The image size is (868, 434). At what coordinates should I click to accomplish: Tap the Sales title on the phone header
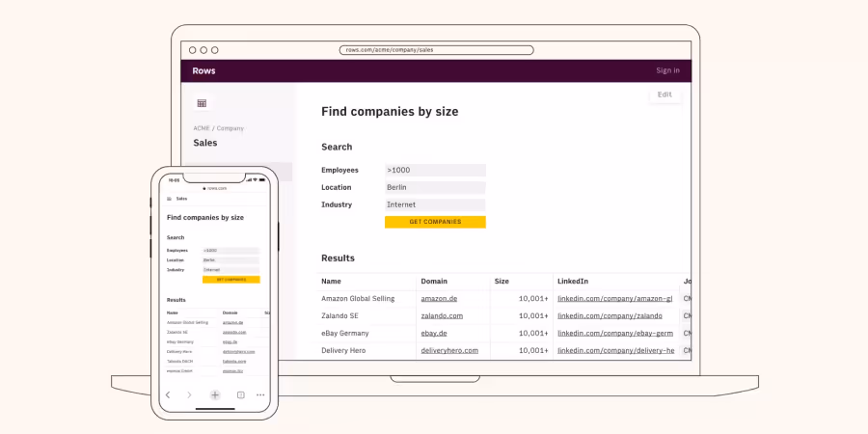pyautogui.click(x=181, y=199)
